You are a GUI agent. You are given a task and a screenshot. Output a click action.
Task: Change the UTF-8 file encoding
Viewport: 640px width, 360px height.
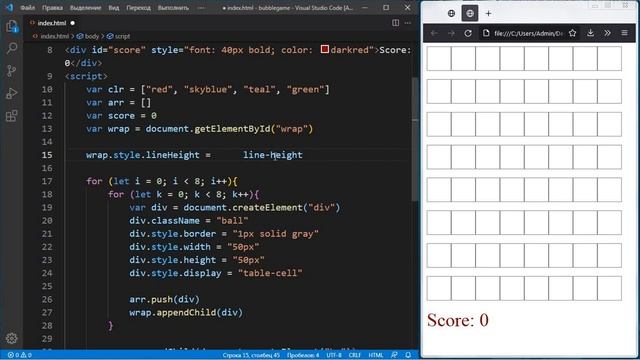(x=334, y=355)
